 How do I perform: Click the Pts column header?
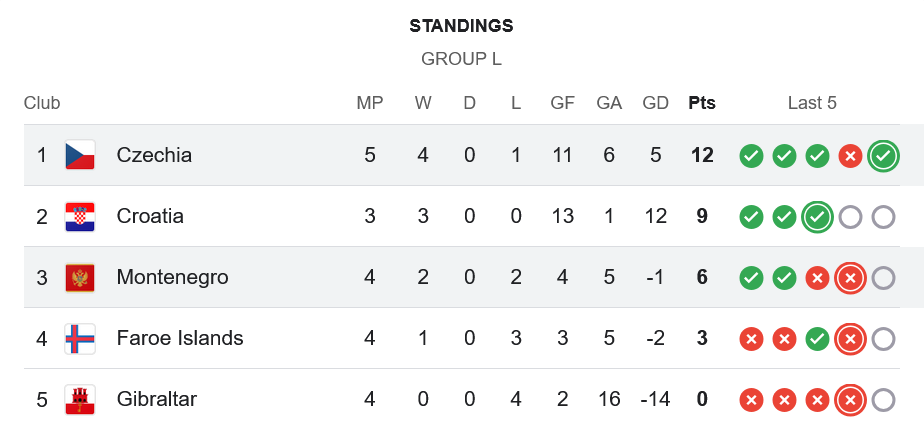pos(702,103)
